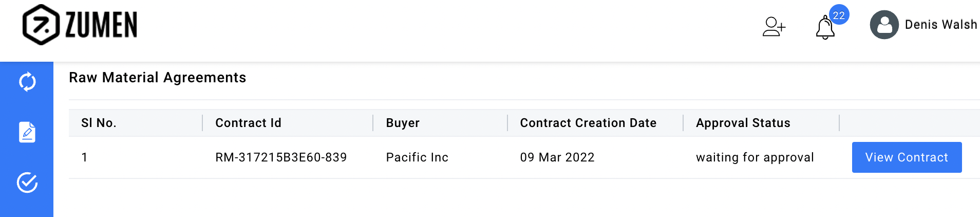Image resolution: width=980 pixels, height=217 pixels.
Task: Click the Approval Status column header
Action: [743, 123]
